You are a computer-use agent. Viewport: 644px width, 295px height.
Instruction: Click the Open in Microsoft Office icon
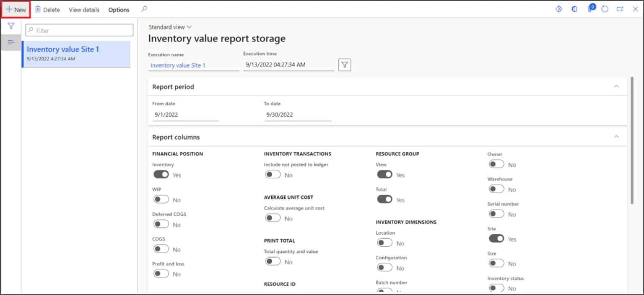pos(574,8)
